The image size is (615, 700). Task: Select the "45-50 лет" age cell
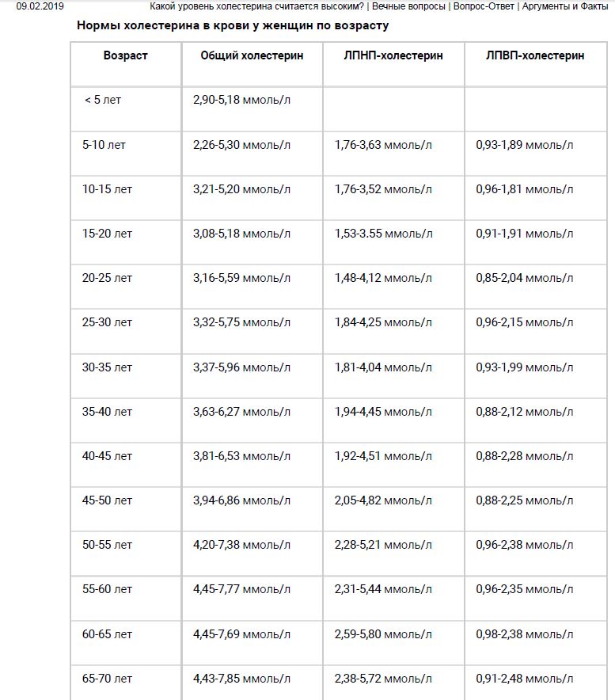point(107,500)
